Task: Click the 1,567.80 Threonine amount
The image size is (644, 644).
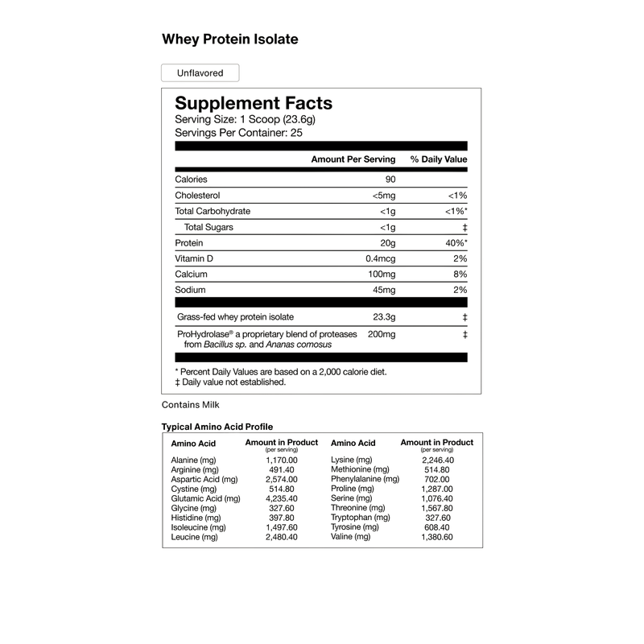Action: click(x=437, y=508)
